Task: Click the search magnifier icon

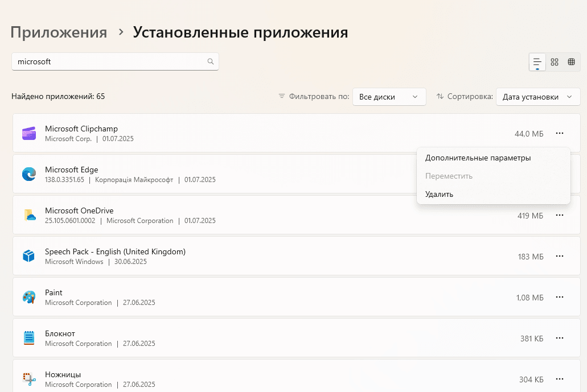Action: tap(211, 61)
